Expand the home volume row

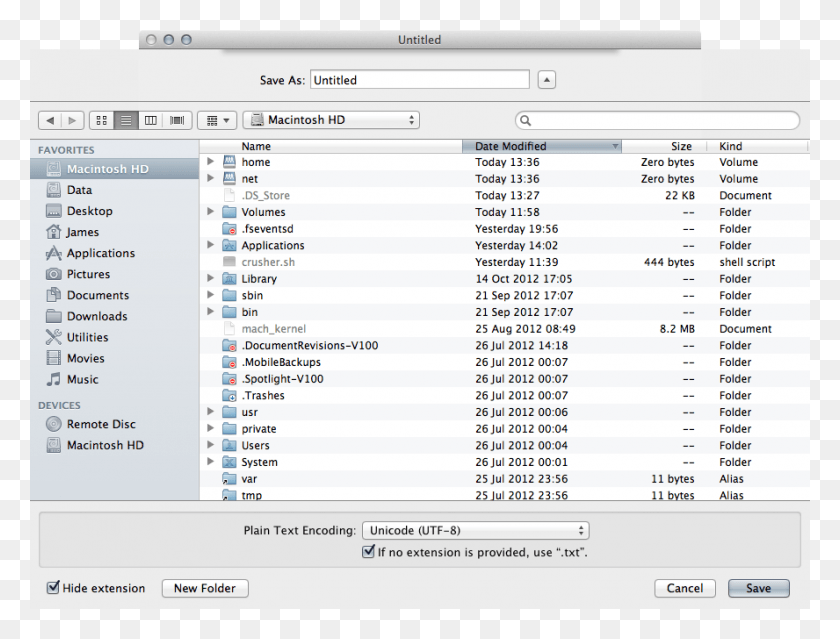click(211, 161)
